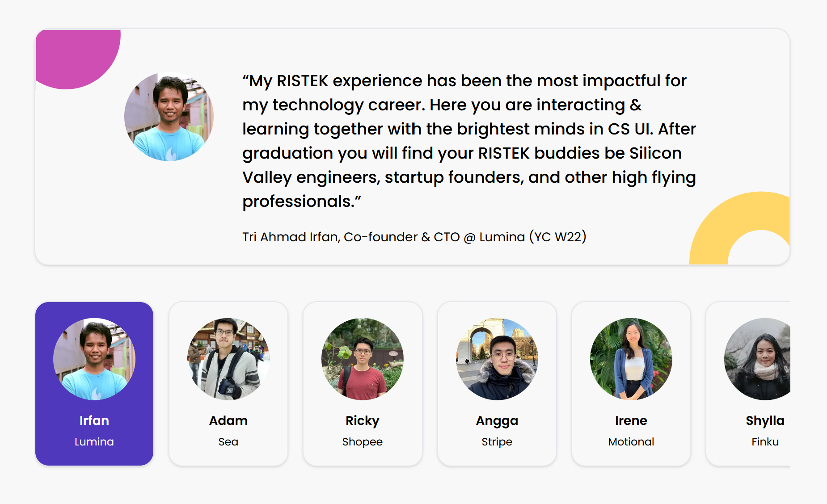Click Angga's circular avatar
Viewport: 827px width, 504px height.
(497, 359)
